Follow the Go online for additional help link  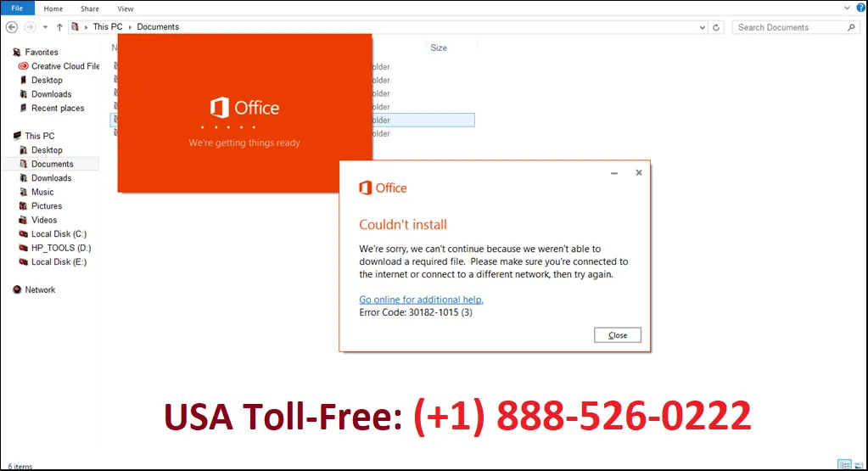(421, 300)
